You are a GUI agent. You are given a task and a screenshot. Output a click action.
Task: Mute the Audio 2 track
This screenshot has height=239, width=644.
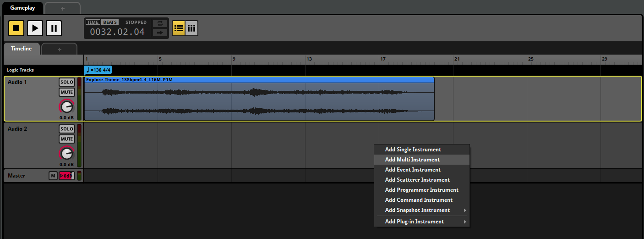67,139
